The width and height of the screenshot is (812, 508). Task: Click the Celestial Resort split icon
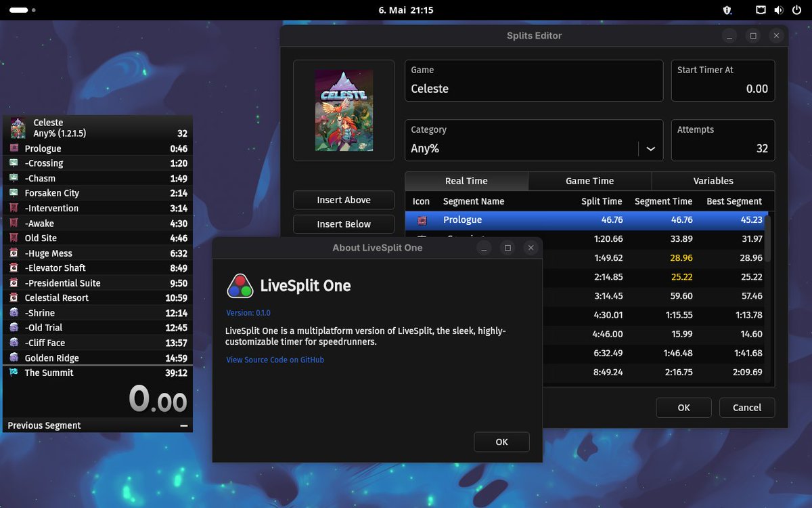[14, 297]
